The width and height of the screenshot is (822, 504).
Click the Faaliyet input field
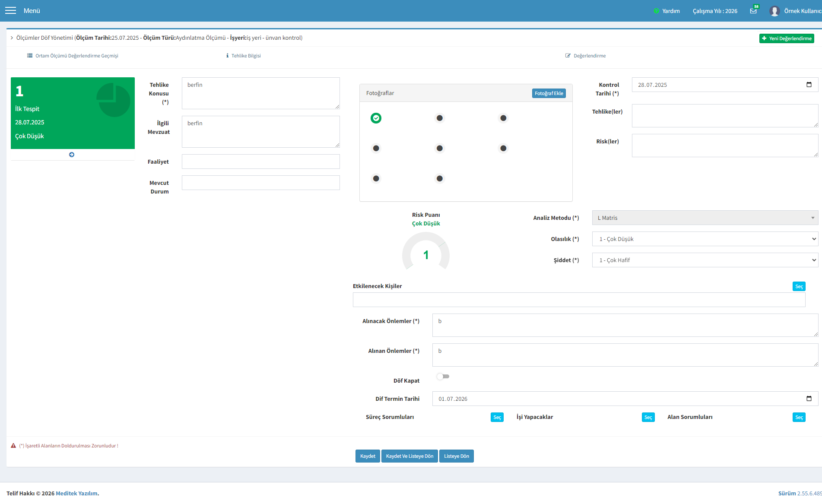point(261,162)
